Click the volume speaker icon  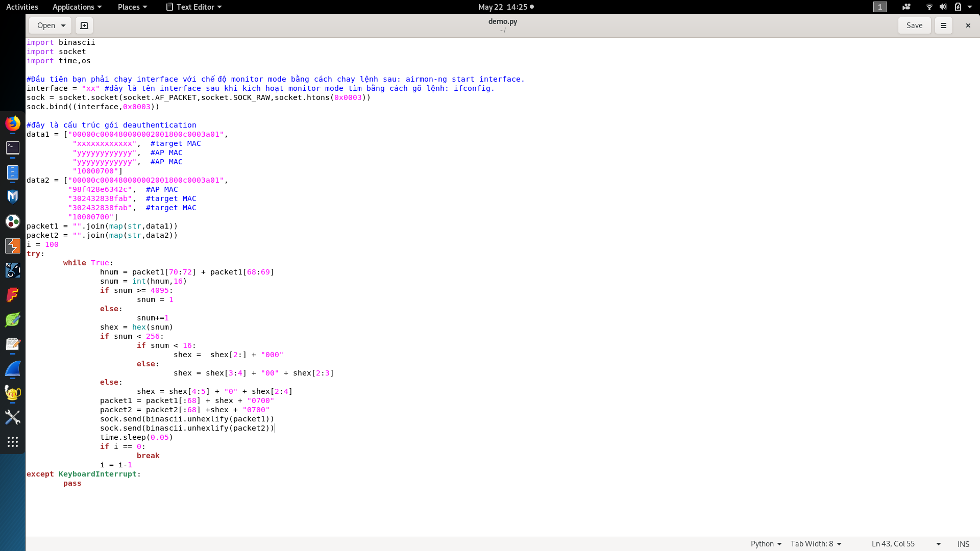(943, 7)
